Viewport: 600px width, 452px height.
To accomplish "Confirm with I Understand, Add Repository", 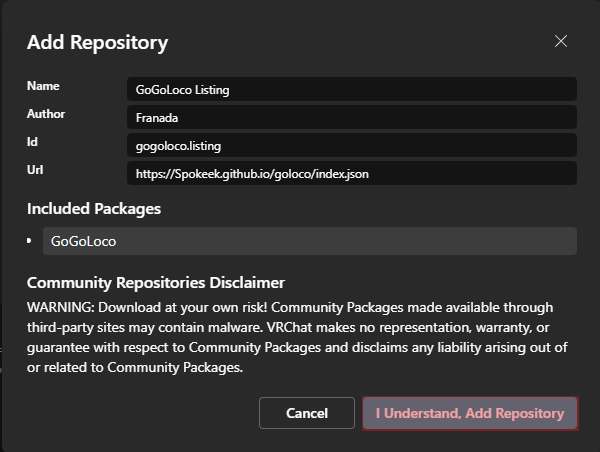I will [470, 413].
